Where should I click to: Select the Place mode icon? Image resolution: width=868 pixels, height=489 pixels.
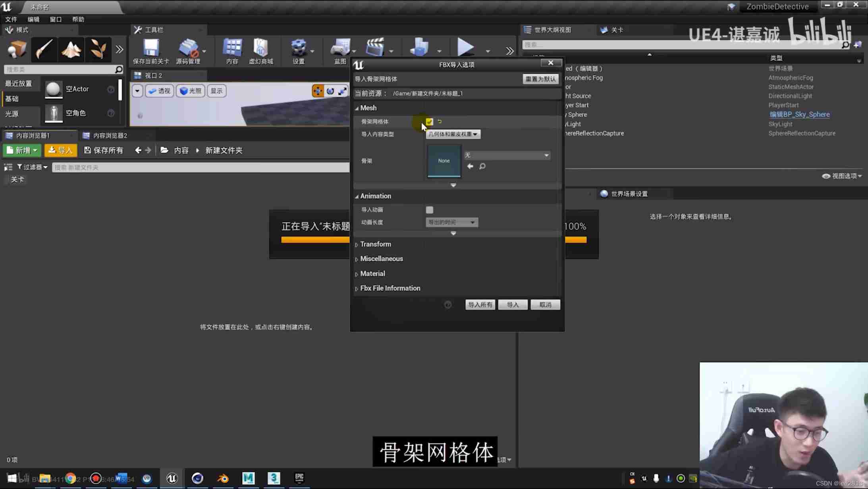pyautogui.click(x=17, y=49)
